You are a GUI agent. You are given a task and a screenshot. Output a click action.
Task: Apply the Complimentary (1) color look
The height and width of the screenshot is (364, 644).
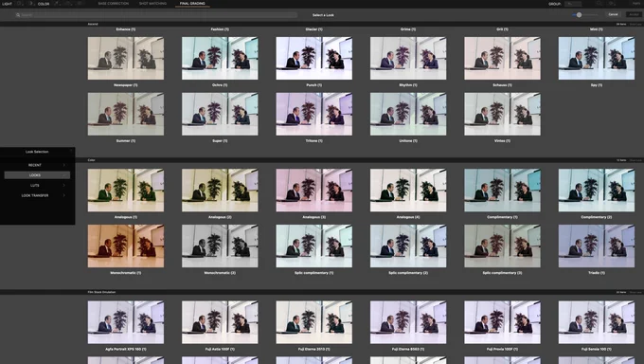[502, 190]
